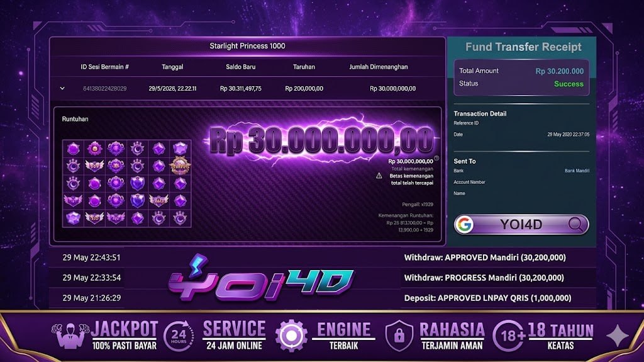Click the Reference ID label
The width and height of the screenshot is (644, 362).
[x=466, y=123]
